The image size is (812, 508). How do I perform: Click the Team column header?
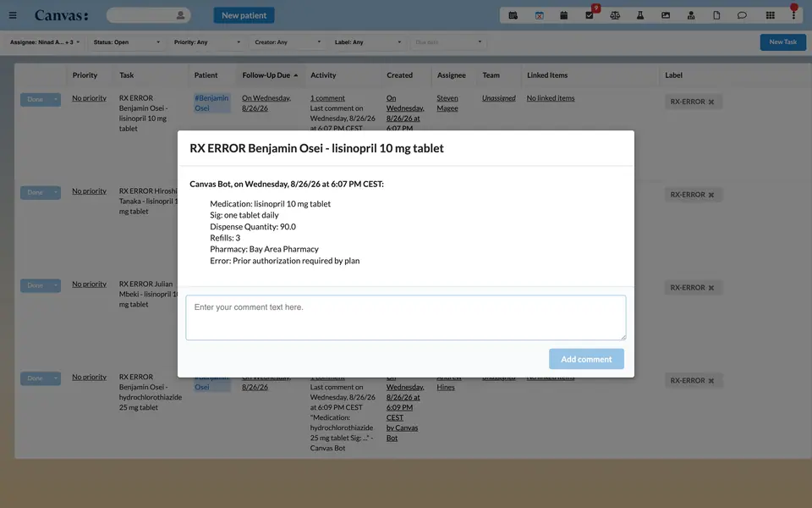491,75
